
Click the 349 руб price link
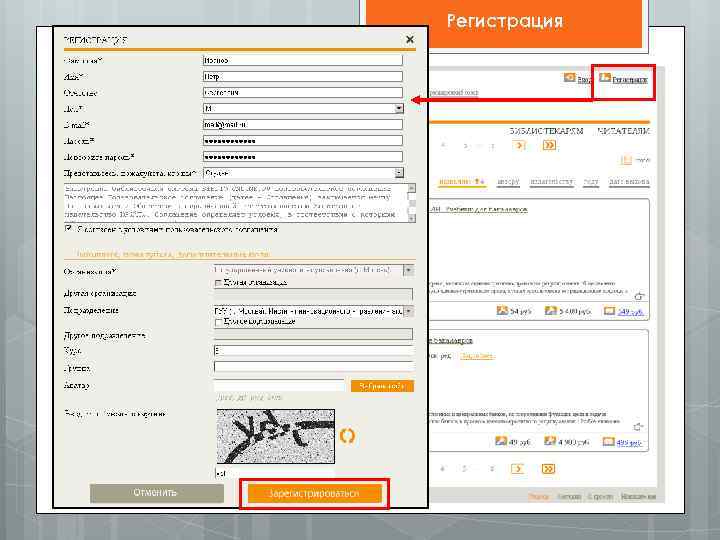pyautogui.click(x=630, y=312)
